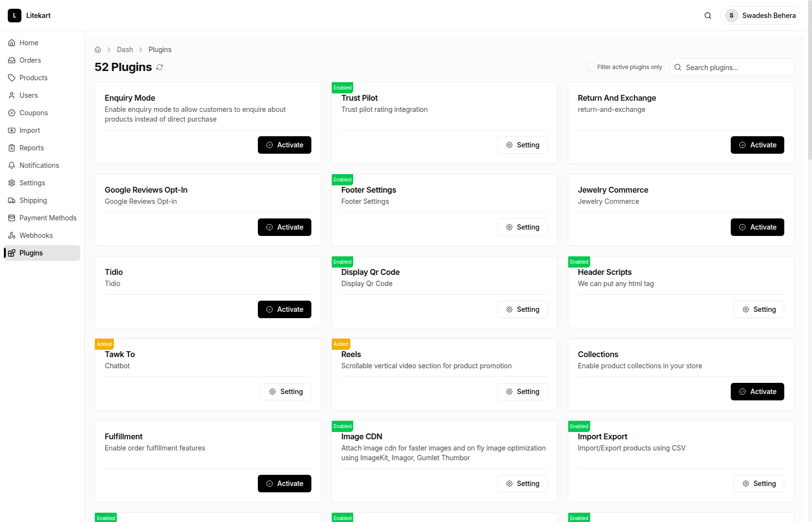Click the Plugins blocks icon

click(x=12, y=253)
